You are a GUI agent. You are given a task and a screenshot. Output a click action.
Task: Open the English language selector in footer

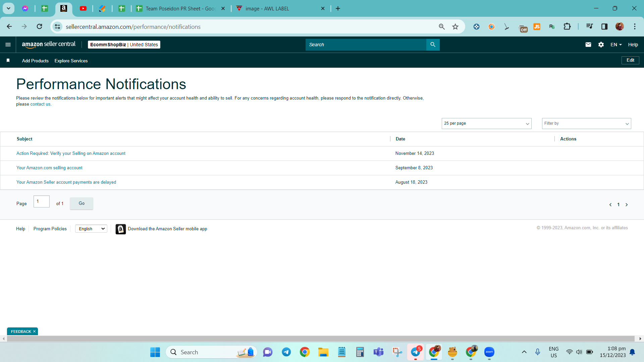pyautogui.click(x=91, y=229)
